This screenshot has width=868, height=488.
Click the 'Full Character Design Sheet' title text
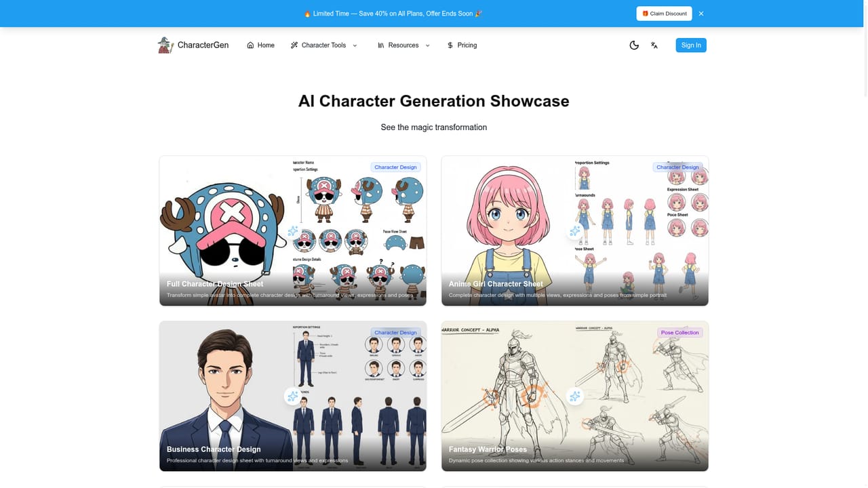coord(215,284)
